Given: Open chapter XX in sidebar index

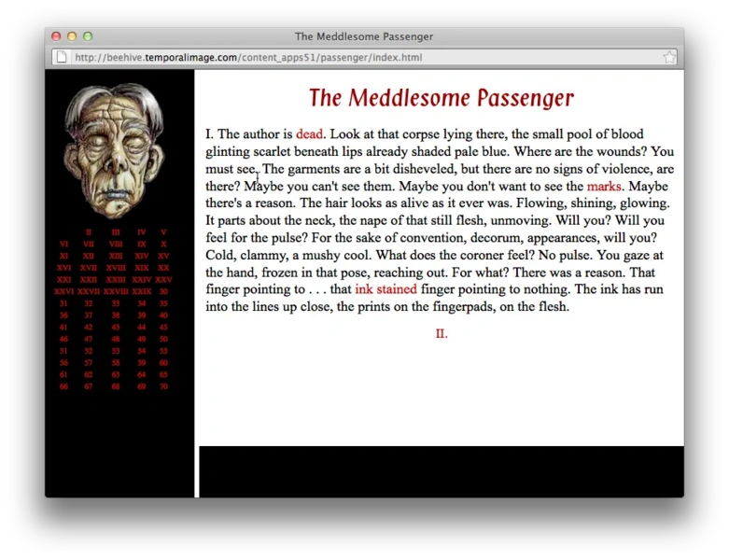Looking at the screenshot, I should tap(163, 268).
